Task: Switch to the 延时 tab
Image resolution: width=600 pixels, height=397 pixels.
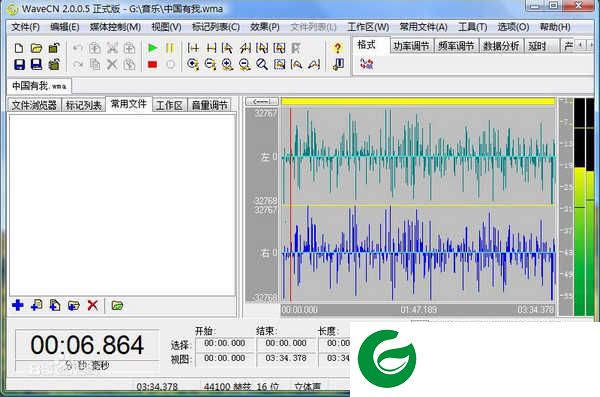Action: pos(542,46)
